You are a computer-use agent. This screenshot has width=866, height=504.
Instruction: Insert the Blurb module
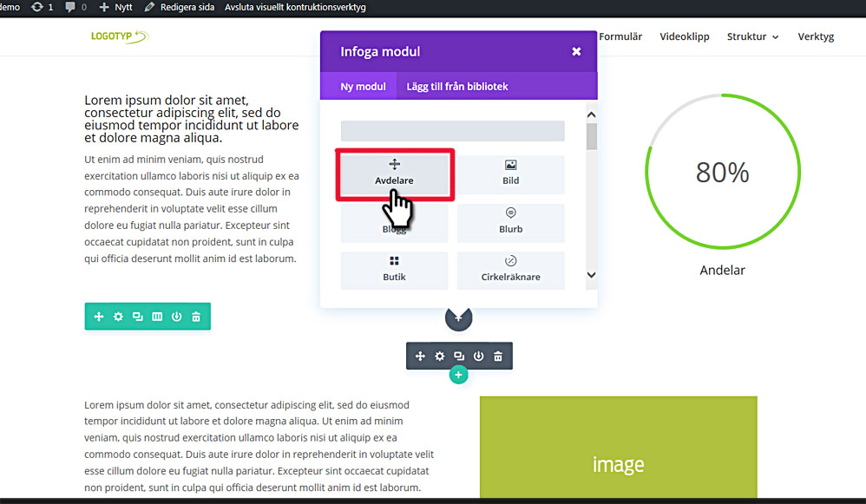pyautogui.click(x=510, y=222)
